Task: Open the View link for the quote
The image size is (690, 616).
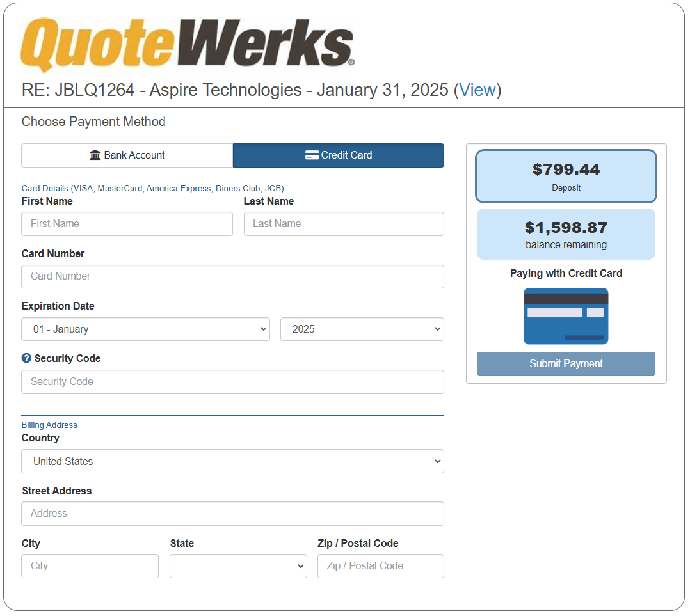Action: pos(477,90)
